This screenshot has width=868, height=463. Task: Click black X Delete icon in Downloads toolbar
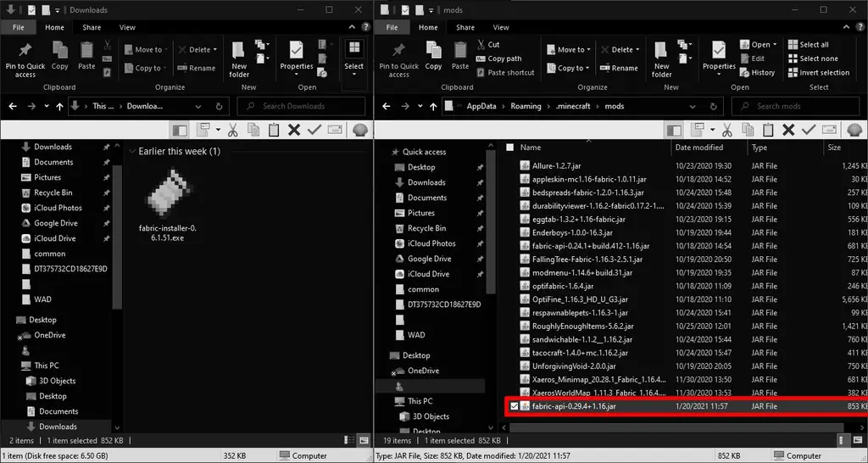294,130
